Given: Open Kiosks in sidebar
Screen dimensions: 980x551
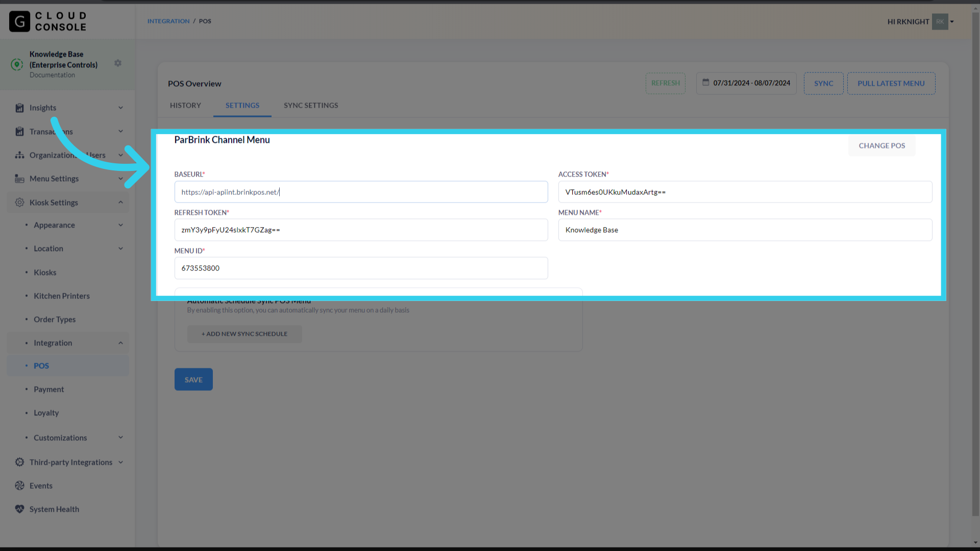Looking at the screenshot, I should tap(45, 272).
